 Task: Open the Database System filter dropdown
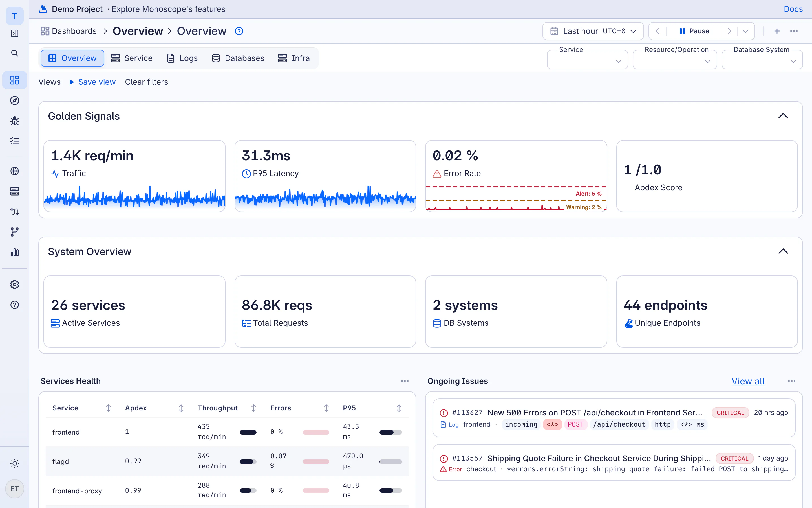pyautogui.click(x=762, y=60)
